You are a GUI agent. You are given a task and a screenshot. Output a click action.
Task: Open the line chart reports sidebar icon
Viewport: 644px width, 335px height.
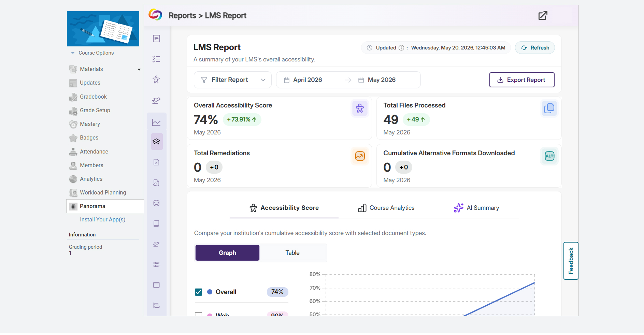pyautogui.click(x=156, y=122)
